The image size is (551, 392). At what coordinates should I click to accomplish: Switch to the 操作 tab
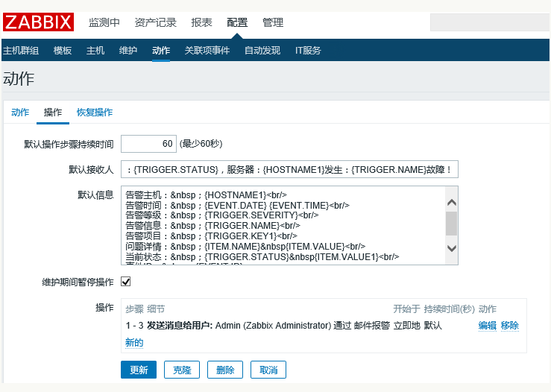click(x=53, y=113)
